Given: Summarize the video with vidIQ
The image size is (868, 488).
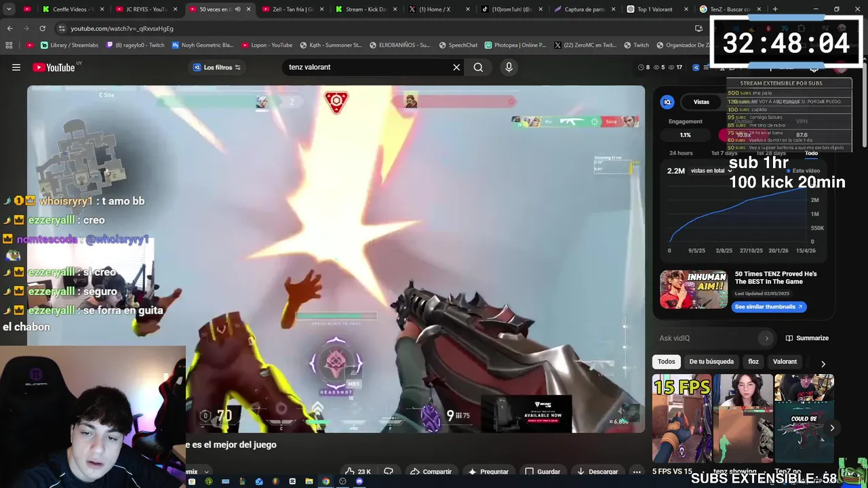Looking at the screenshot, I should click(807, 338).
